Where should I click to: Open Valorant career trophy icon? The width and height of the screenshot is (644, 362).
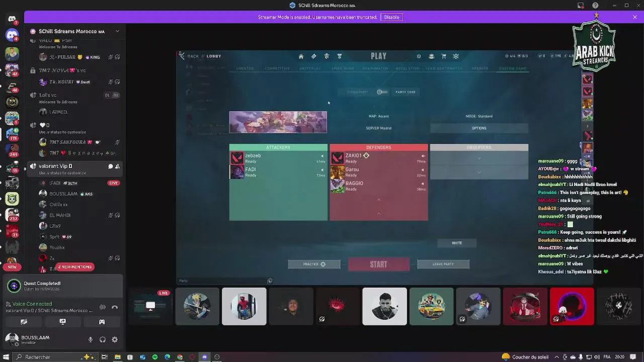pyautogui.click(x=340, y=56)
